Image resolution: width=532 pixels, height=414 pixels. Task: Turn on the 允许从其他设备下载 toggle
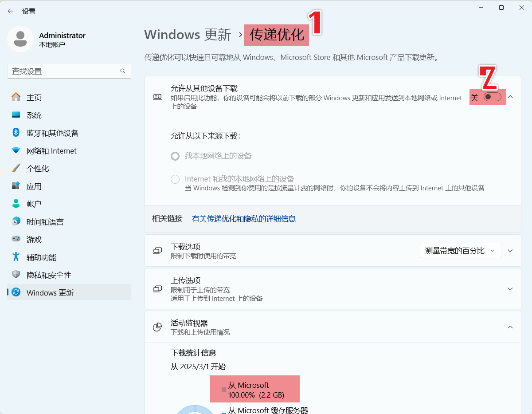pos(492,97)
